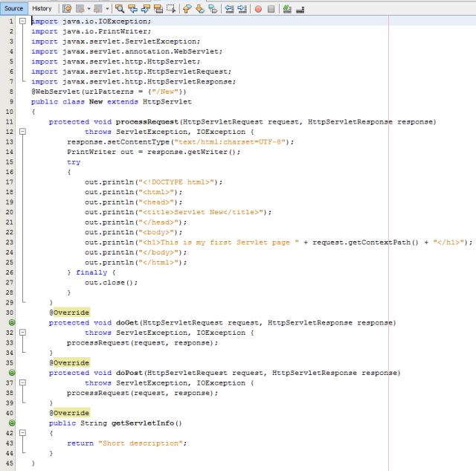Collapse the processRequest method fold at line 12
Image resolution: width=476 pixels, height=471 pixels.
[22, 130]
